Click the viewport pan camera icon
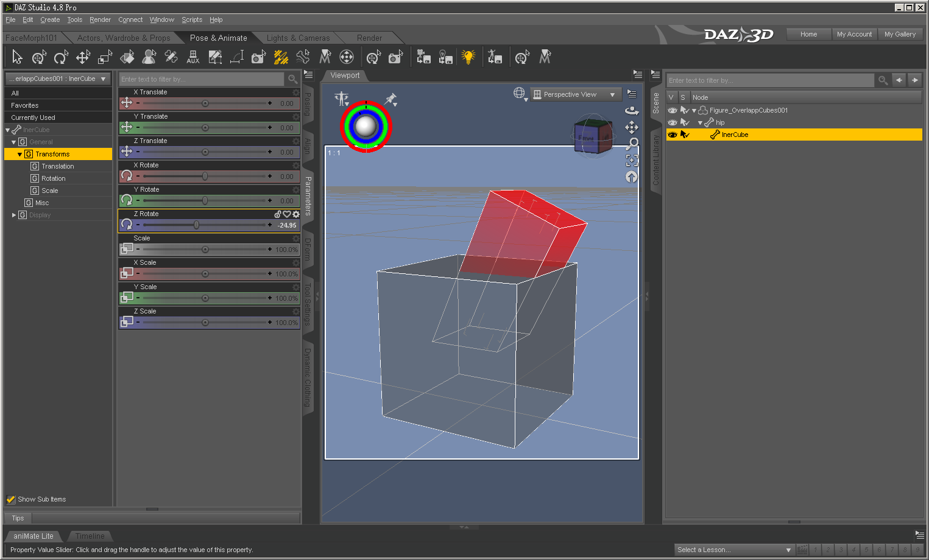Image resolution: width=929 pixels, height=560 pixels. click(x=632, y=127)
